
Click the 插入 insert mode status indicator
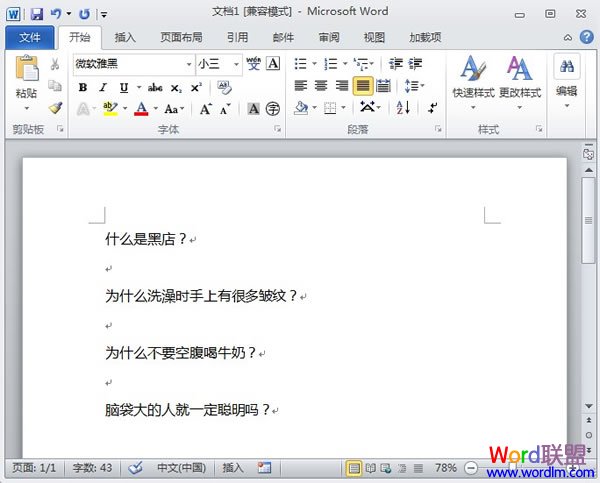233,468
